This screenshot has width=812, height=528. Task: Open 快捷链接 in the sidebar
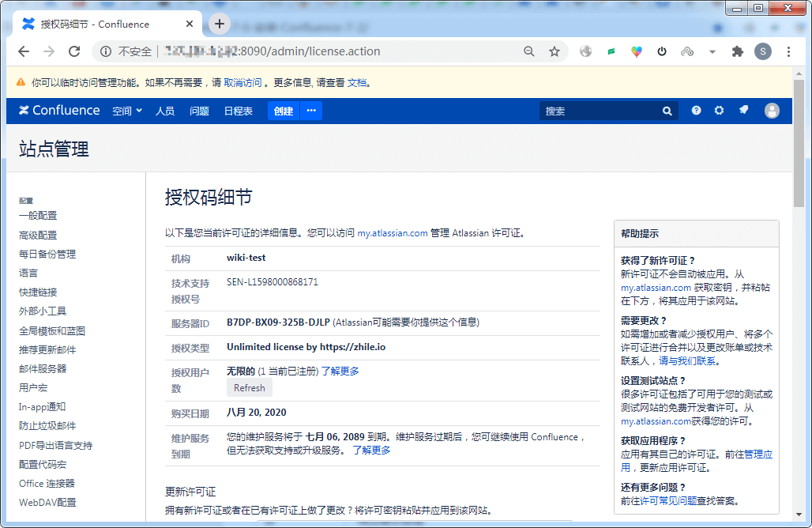pyautogui.click(x=38, y=292)
